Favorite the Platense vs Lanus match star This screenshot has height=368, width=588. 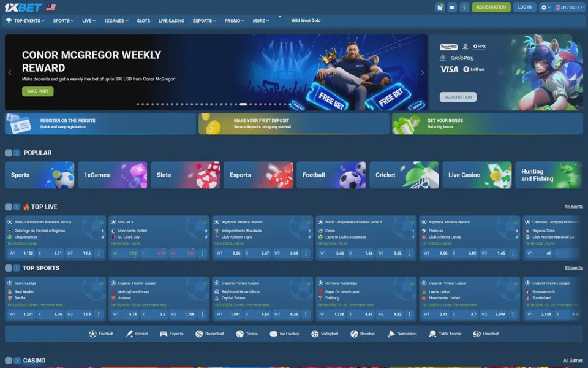point(516,222)
